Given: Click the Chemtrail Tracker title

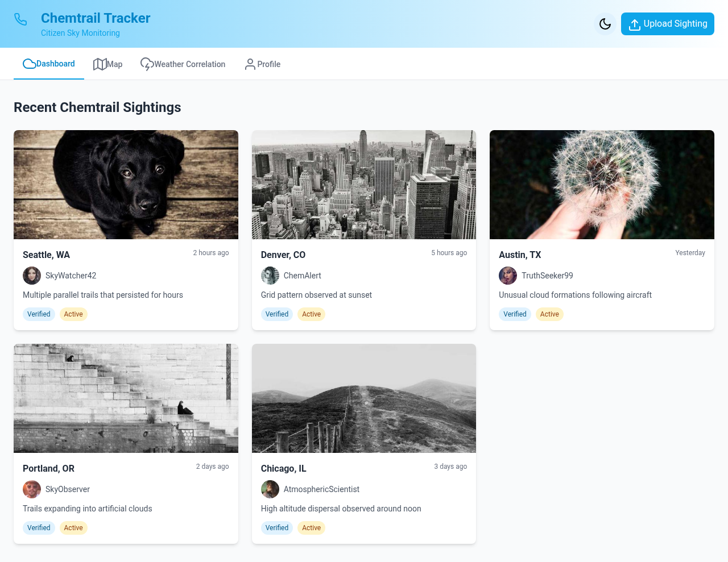Looking at the screenshot, I should 96,18.
